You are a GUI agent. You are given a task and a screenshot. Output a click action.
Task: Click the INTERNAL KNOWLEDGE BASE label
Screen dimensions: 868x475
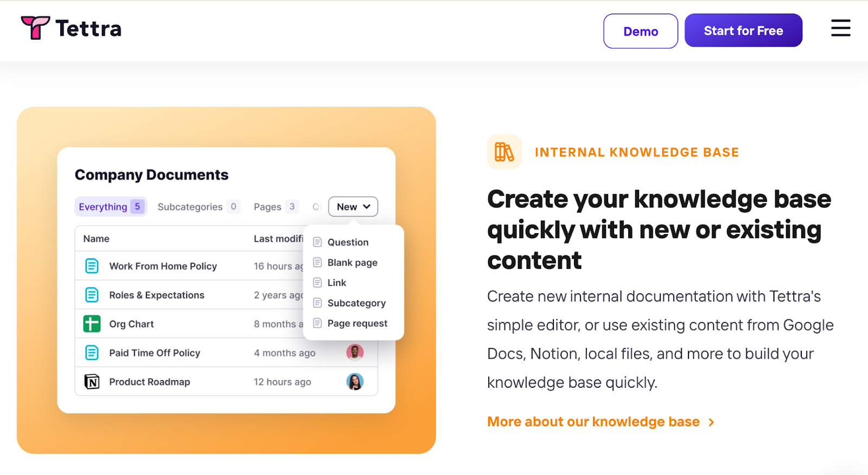[x=637, y=152]
